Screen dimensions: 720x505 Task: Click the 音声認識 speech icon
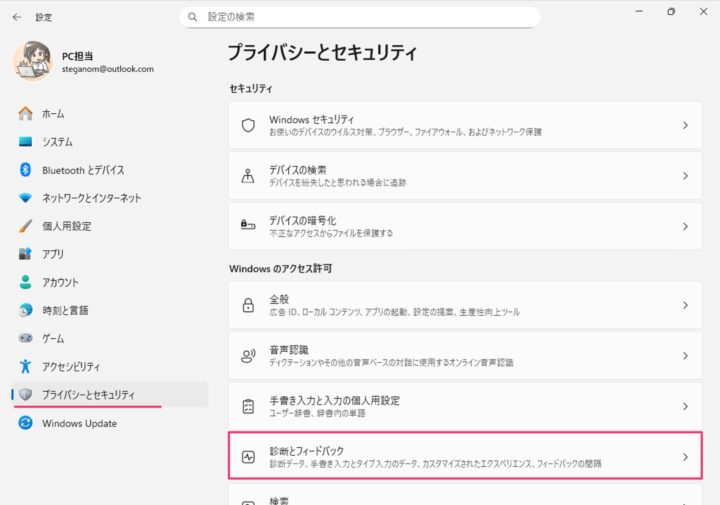click(248, 355)
